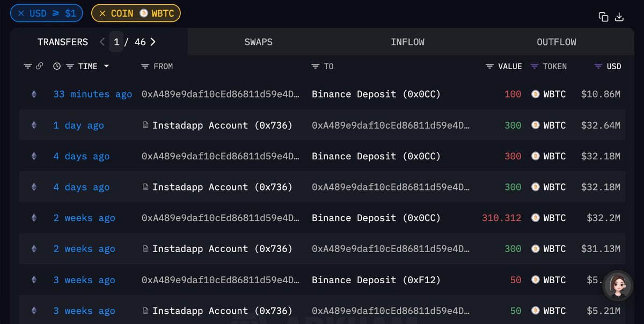Click the value 100 in the top row
This screenshot has width=644, height=324.
pos(513,94)
